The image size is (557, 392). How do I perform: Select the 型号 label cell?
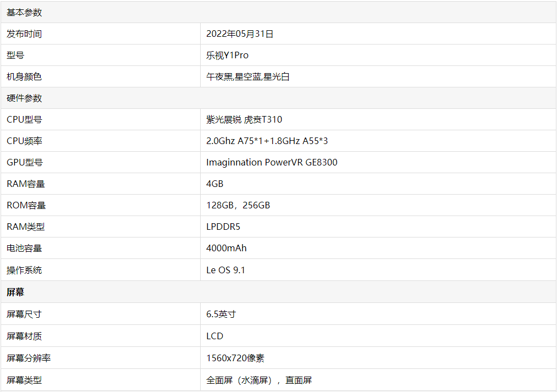(101, 55)
